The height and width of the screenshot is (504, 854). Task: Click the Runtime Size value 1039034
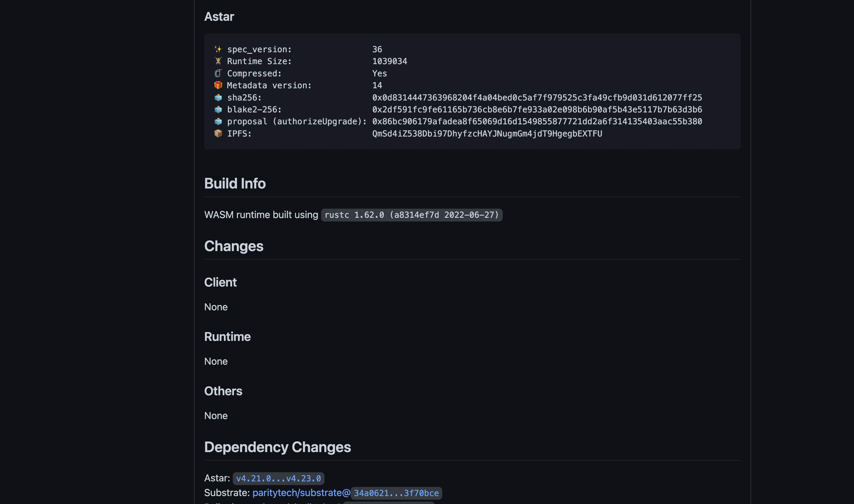(389, 61)
